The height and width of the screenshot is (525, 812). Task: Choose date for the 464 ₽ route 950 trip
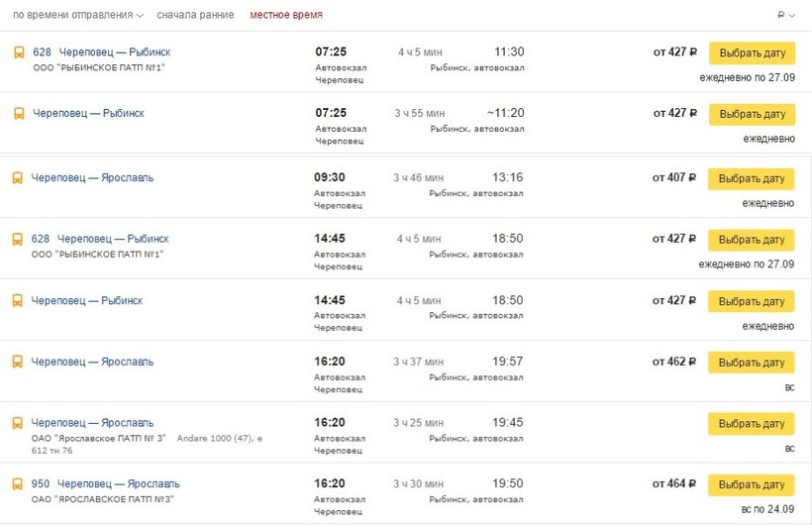coord(751,485)
